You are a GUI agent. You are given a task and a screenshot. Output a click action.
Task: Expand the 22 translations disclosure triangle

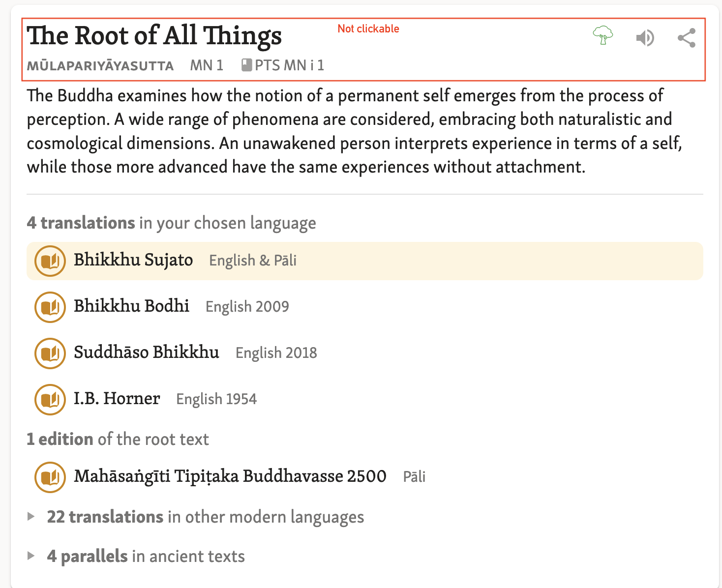click(x=31, y=517)
